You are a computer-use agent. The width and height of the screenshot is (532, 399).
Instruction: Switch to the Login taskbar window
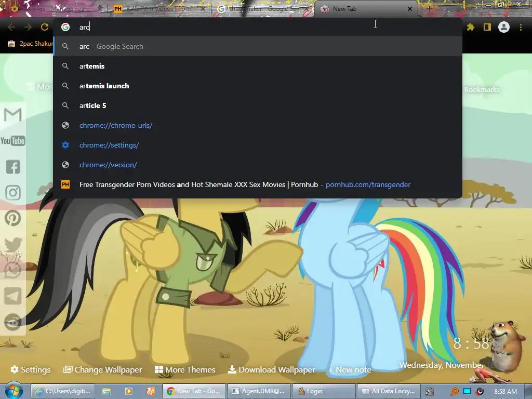pos(324,391)
